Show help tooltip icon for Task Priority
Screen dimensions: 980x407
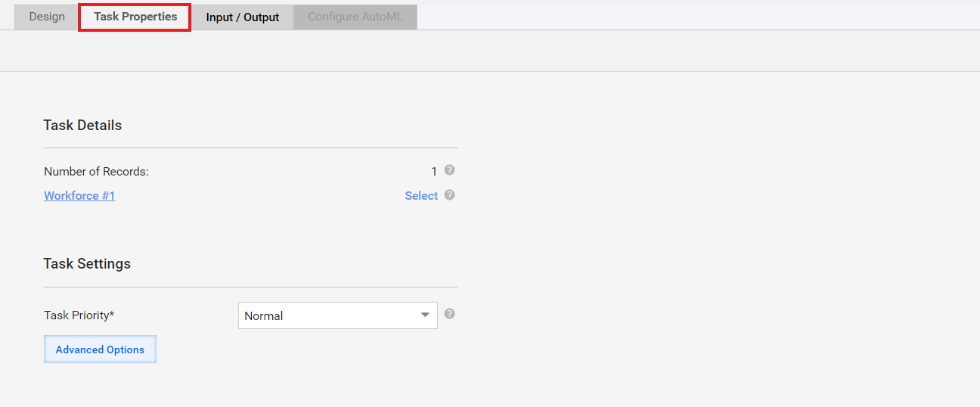tap(449, 313)
